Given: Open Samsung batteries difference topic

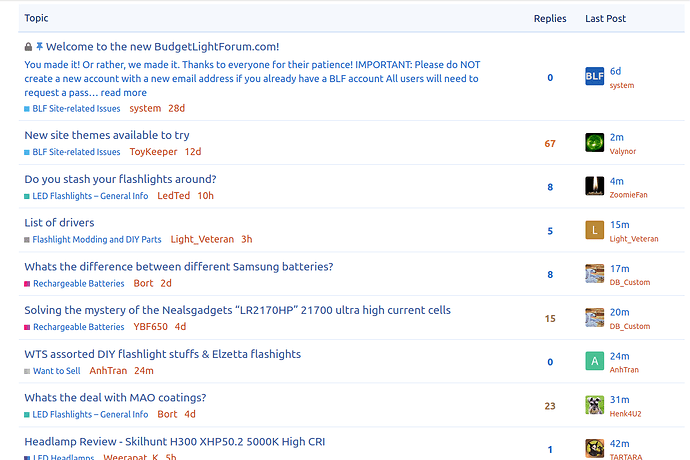Looking at the screenshot, I should coord(179,267).
